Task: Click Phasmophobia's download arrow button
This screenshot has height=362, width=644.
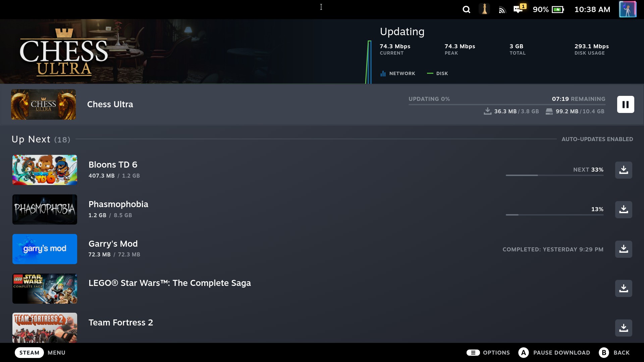Action: click(x=623, y=209)
